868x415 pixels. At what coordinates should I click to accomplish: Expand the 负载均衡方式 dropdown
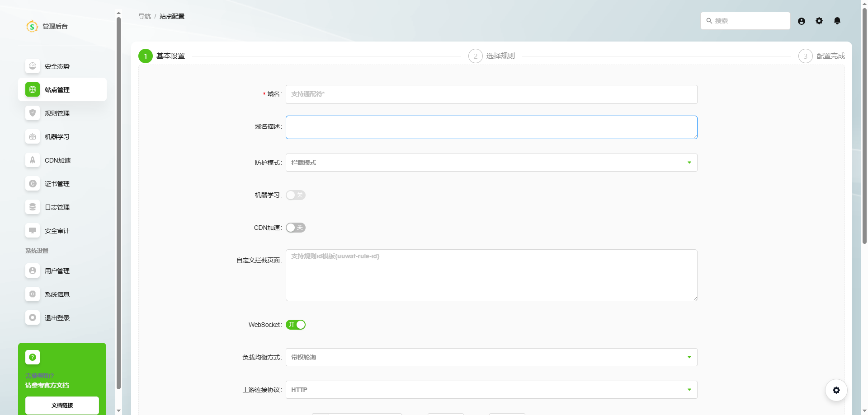491,357
